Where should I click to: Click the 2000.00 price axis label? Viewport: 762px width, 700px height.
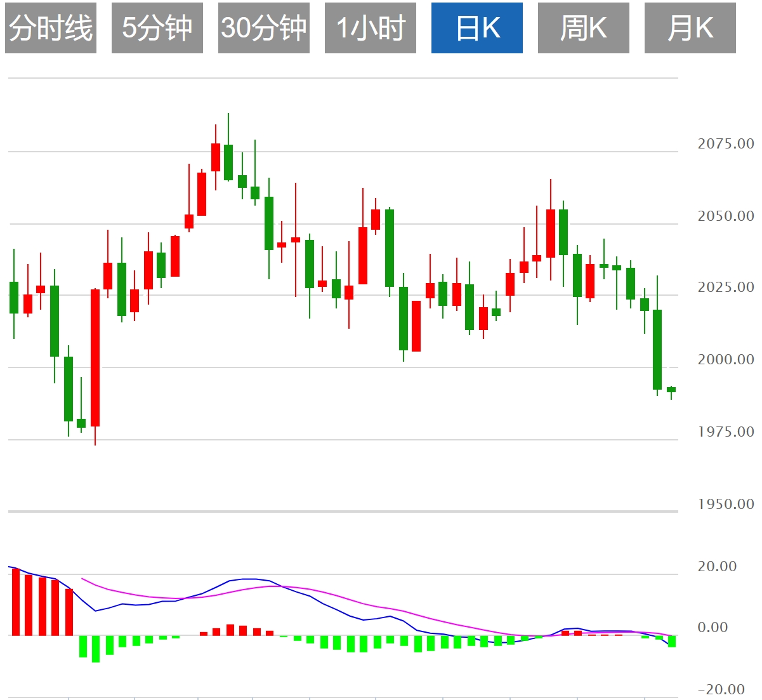click(726, 360)
